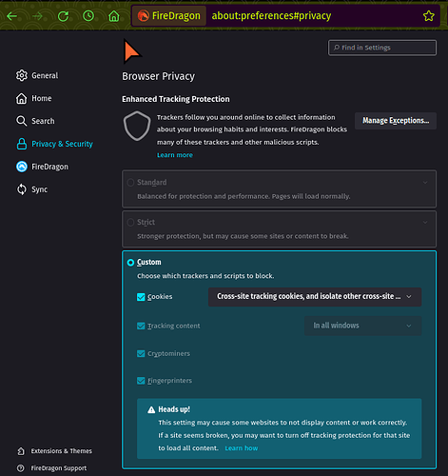This screenshot has width=448, height=476.
Task: Click the Manage Exceptions button
Action: point(396,121)
